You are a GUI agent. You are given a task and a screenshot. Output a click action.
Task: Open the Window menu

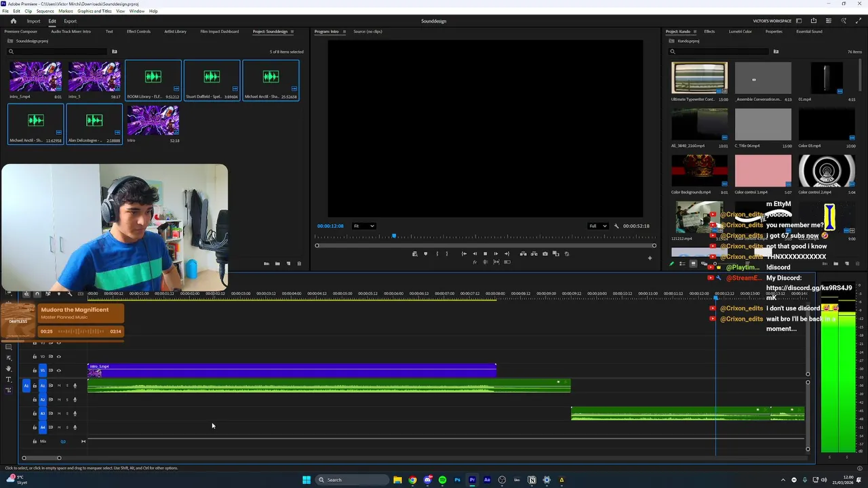click(x=136, y=11)
